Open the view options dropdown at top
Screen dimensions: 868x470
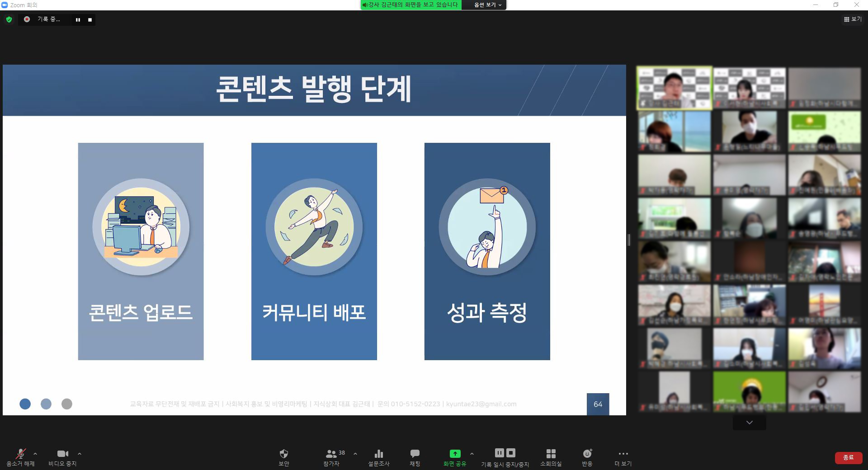point(487,5)
